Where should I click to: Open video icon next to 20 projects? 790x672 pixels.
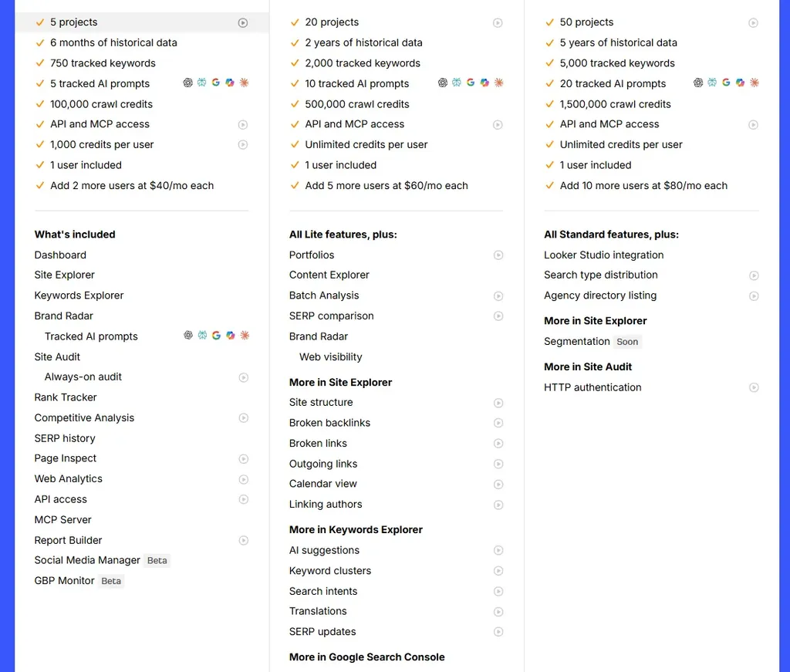pos(498,22)
